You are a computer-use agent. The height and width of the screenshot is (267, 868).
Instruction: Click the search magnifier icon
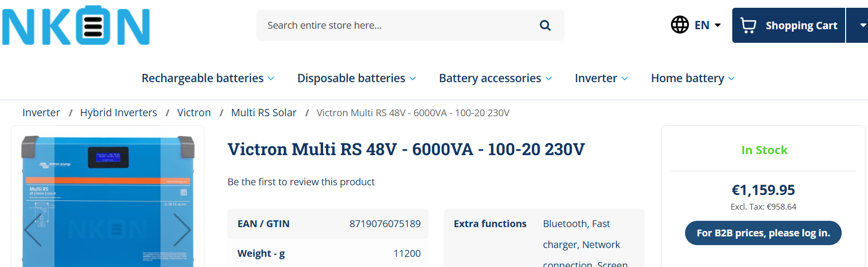[x=545, y=25]
